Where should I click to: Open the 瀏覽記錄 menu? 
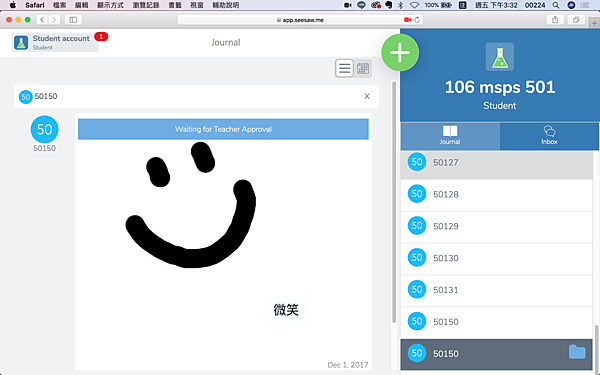click(x=146, y=5)
